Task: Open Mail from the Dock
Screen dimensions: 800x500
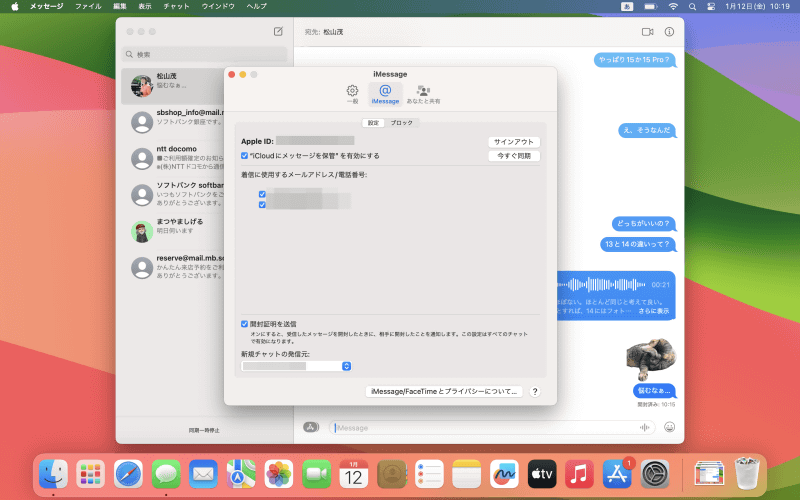Action: pos(203,474)
